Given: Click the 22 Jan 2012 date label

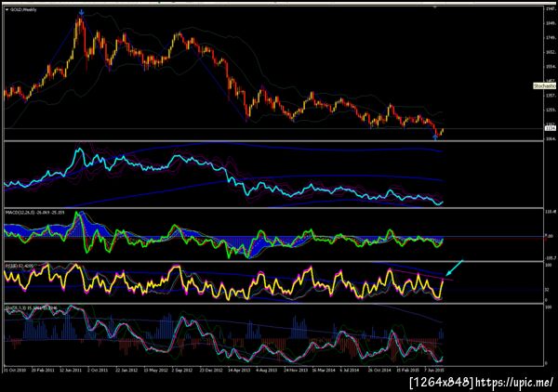Looking at the screenshot, I should tap(126, 370).
